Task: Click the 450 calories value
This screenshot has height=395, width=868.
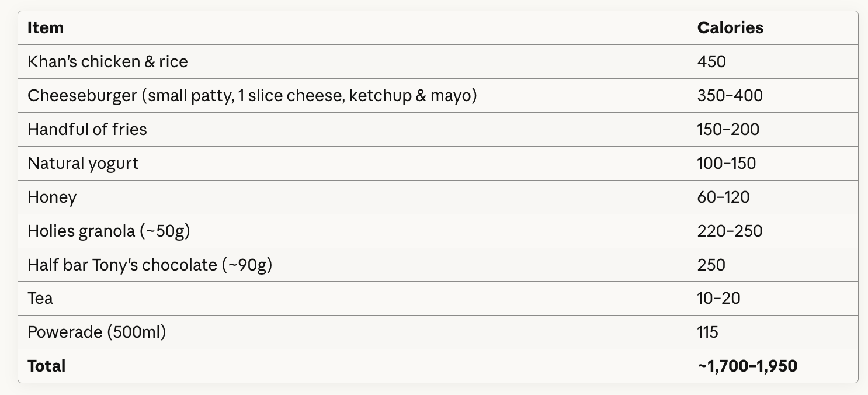Action: tap(711, 61)
